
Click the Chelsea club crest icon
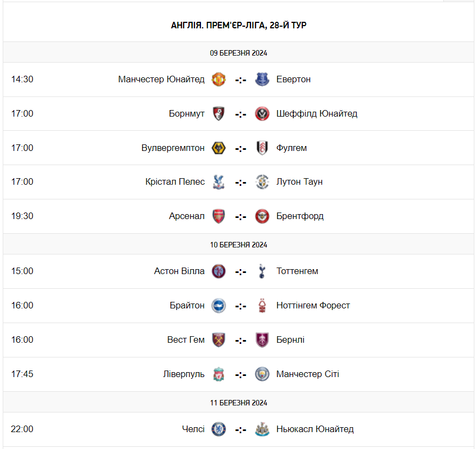pos(219,429)
